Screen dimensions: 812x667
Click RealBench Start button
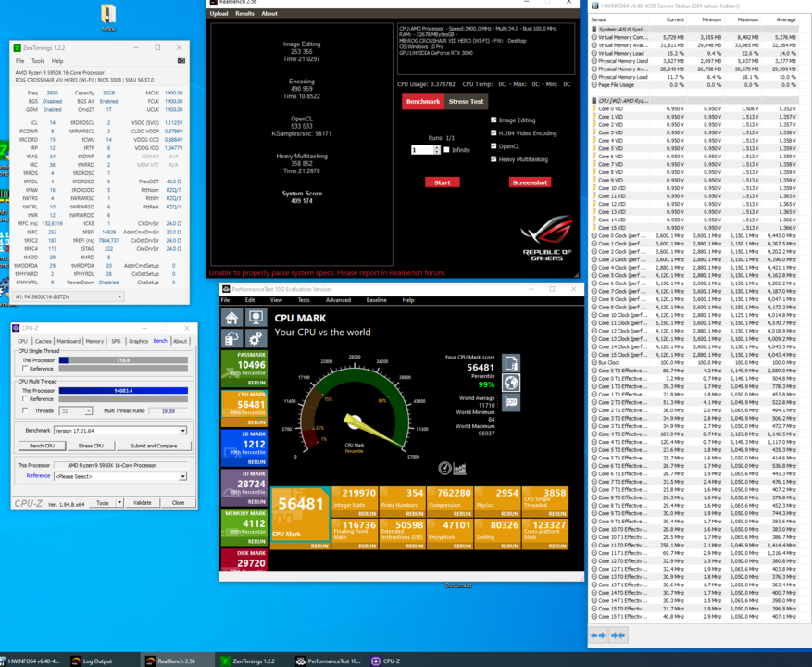point(443,182)
